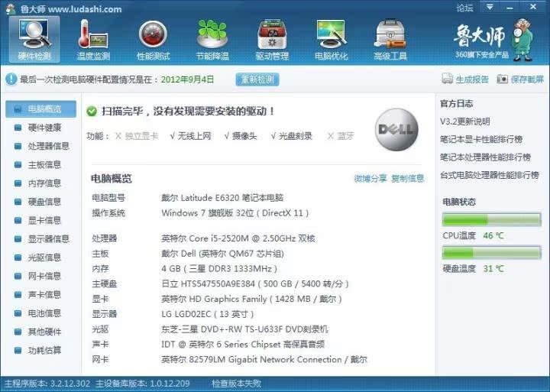Open the 温度监测 temperature monitor icon
Screen dimensions: 550x392
tap(93, 37)
